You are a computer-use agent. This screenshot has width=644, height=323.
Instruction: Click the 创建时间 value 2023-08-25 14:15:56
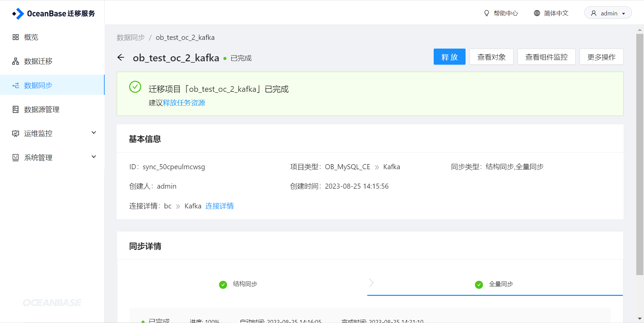(357, 186)
